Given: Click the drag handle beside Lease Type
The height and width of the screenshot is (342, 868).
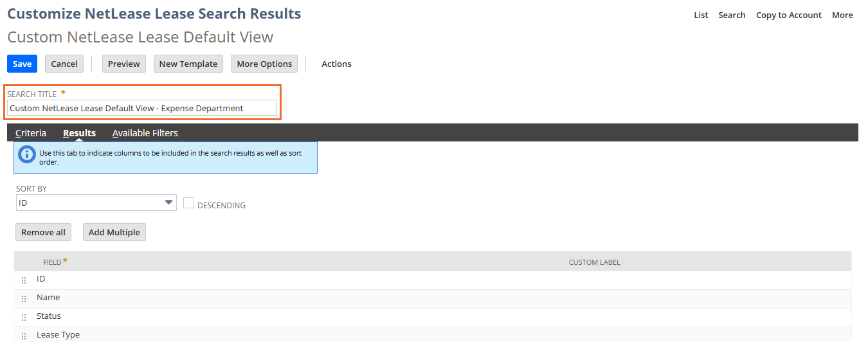Looking at the screenshot, I should pos(24,336).
